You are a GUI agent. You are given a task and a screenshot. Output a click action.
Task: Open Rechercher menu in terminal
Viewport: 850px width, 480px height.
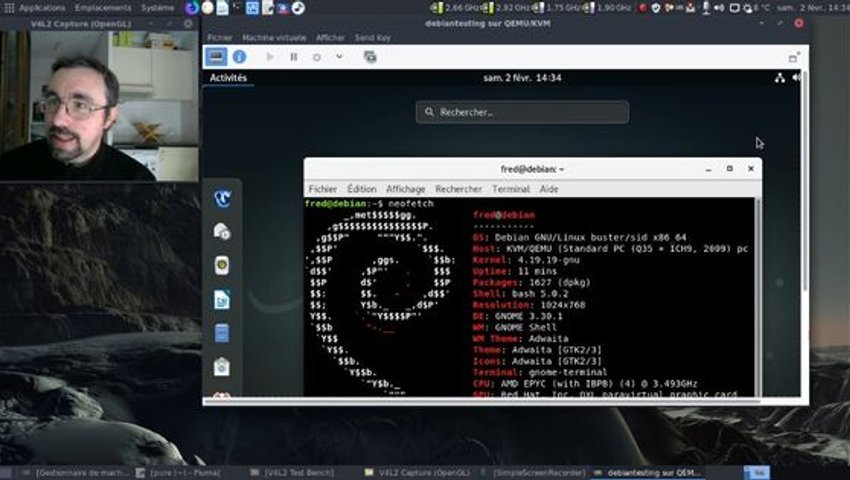click(458, 189)
